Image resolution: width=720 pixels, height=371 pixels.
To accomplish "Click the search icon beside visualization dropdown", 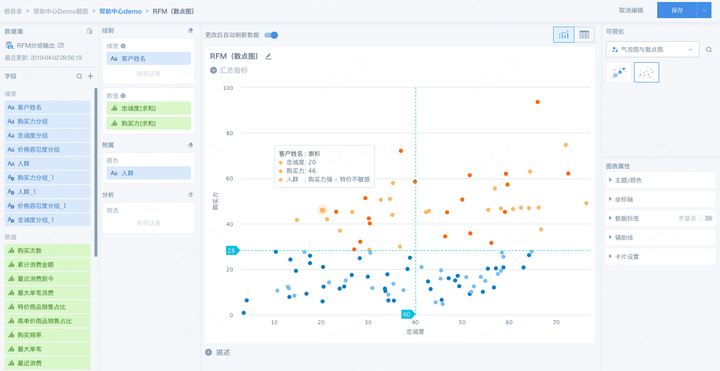I will (x=709, y=50).
